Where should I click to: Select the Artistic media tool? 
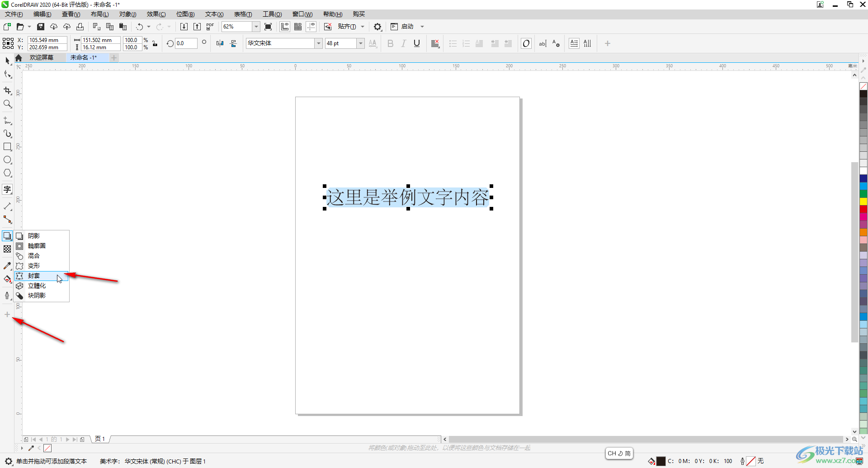[7, 134]
